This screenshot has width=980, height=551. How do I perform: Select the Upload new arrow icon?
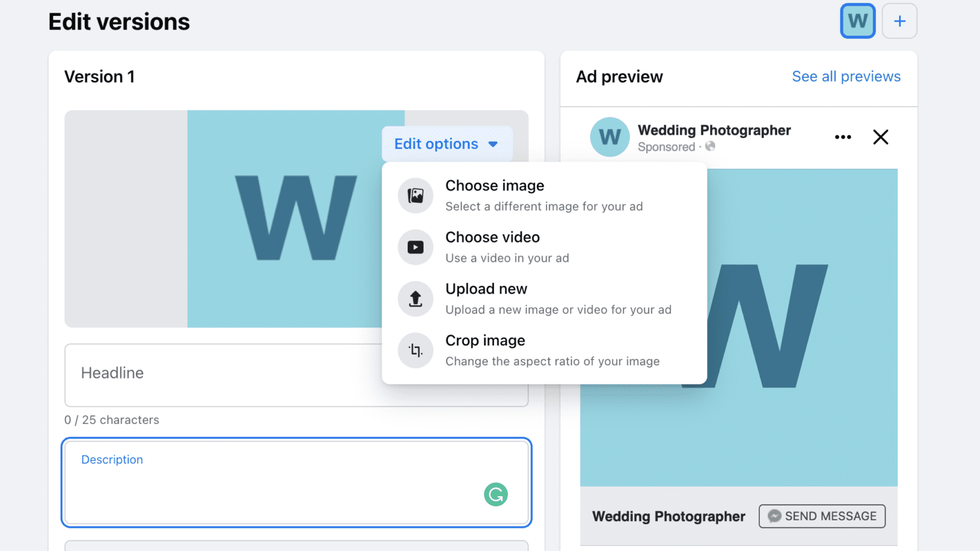(415, 299)
